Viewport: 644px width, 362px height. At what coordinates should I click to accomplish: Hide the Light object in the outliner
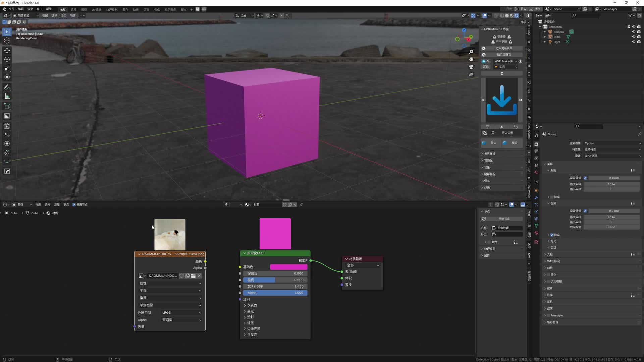pos(634,42)
